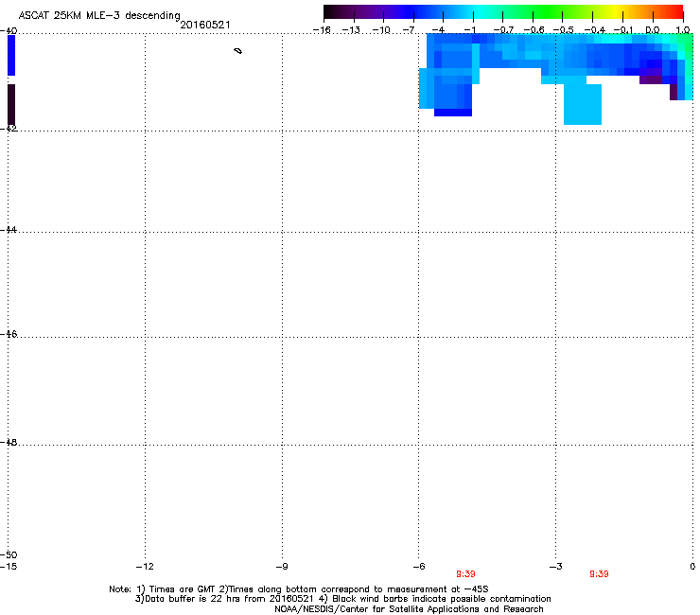Click the red 9:39 time near longitude -3
The height and width of the screenshot is (615, 700).
[x=599, y=574]
